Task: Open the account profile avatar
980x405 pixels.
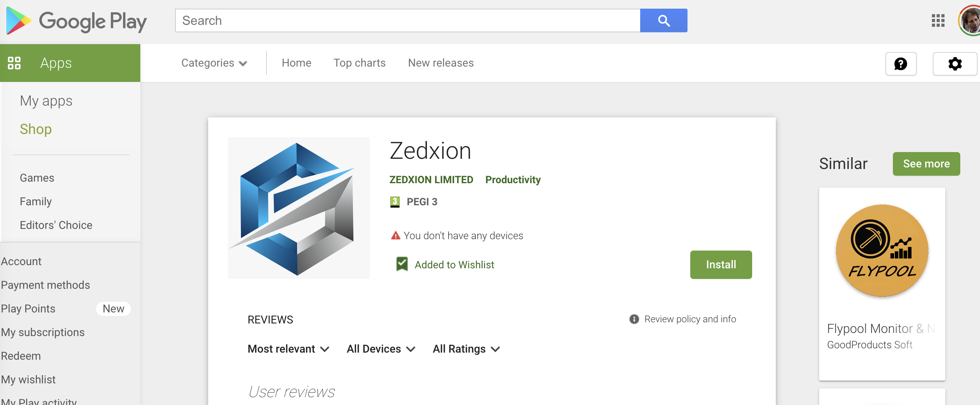Action: [x=970, y=21]
